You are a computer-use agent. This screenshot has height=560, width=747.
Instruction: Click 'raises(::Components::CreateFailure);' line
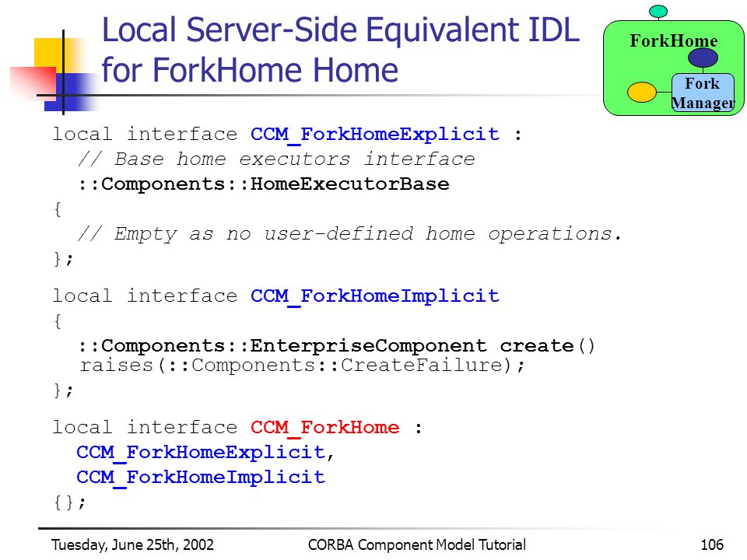[302, 366]
